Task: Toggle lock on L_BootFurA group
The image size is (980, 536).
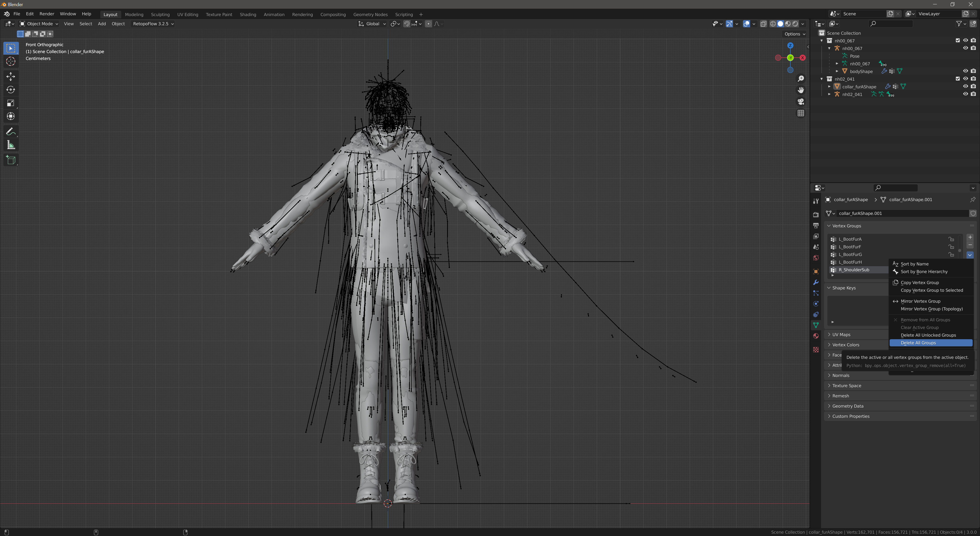Action: [x=951, y=239]
